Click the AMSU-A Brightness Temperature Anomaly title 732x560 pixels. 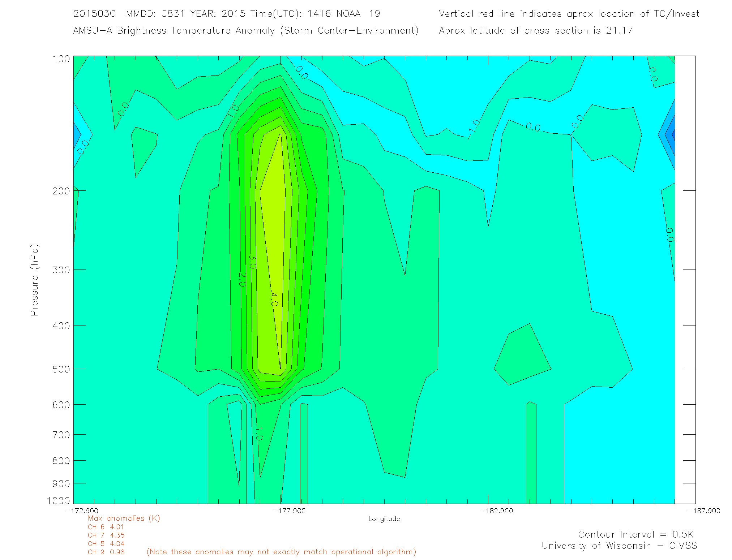pyautogui.click(x=245, y=31)
